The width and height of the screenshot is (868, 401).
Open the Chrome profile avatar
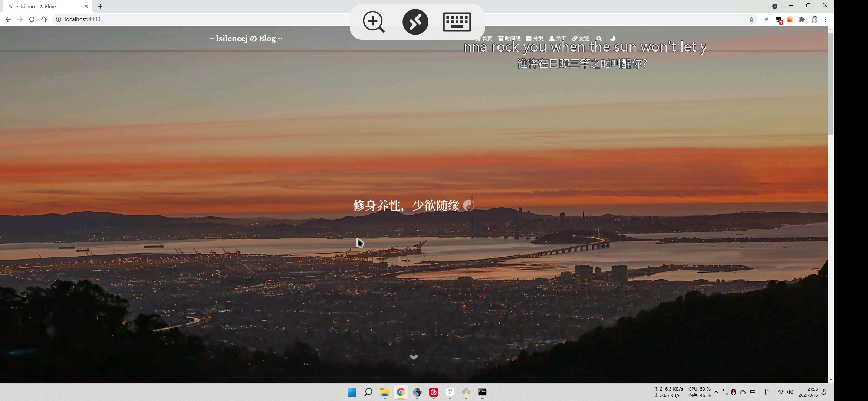(814, 19)
